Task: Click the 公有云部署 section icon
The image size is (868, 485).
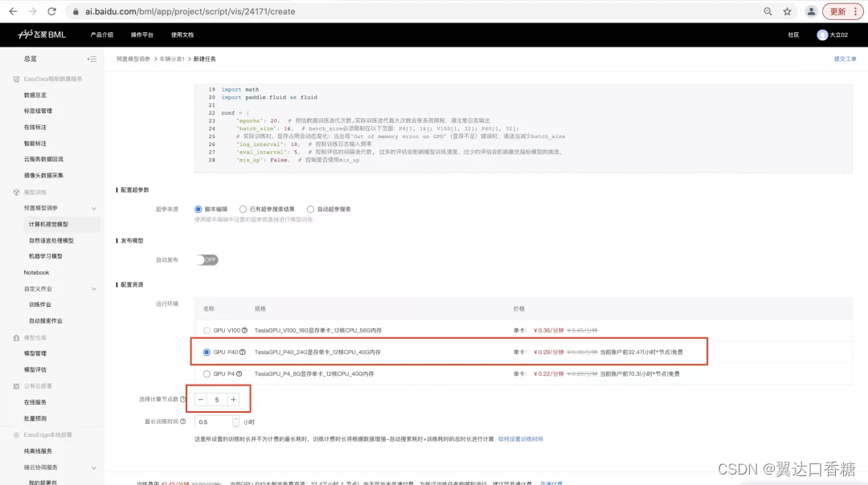Action: click(16, 386)
